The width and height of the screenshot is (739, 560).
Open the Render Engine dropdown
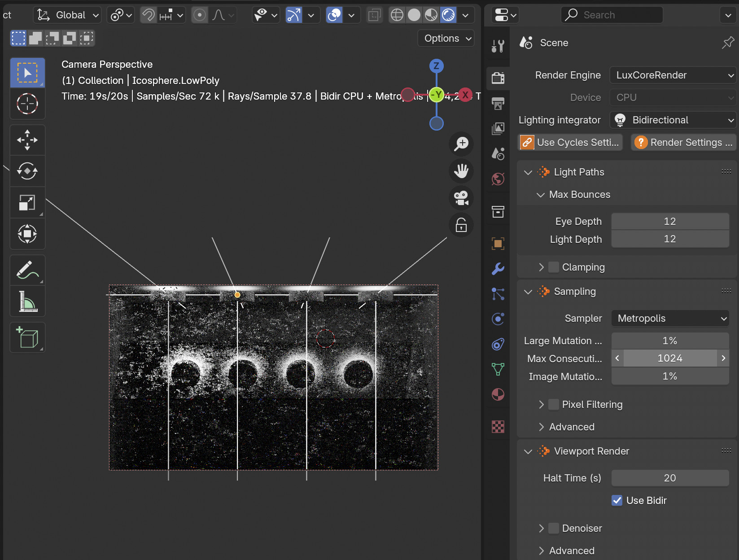[x=673, y=75]
